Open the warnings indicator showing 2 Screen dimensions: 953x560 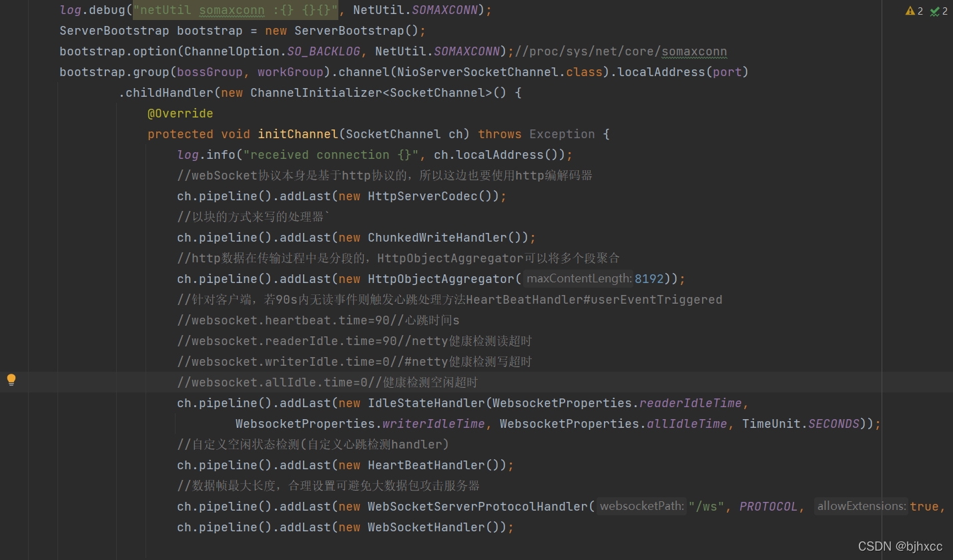pos(914,11)
